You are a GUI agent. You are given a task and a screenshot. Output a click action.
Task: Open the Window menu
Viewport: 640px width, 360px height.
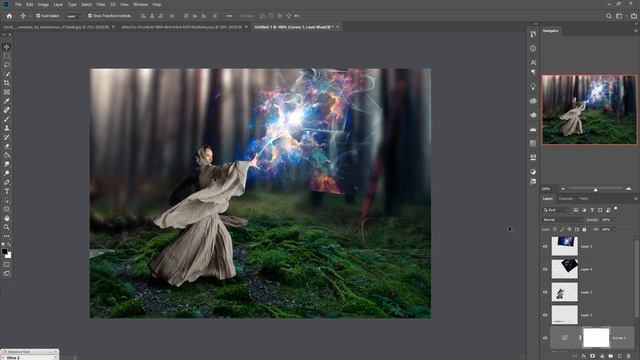click(141, 4)
